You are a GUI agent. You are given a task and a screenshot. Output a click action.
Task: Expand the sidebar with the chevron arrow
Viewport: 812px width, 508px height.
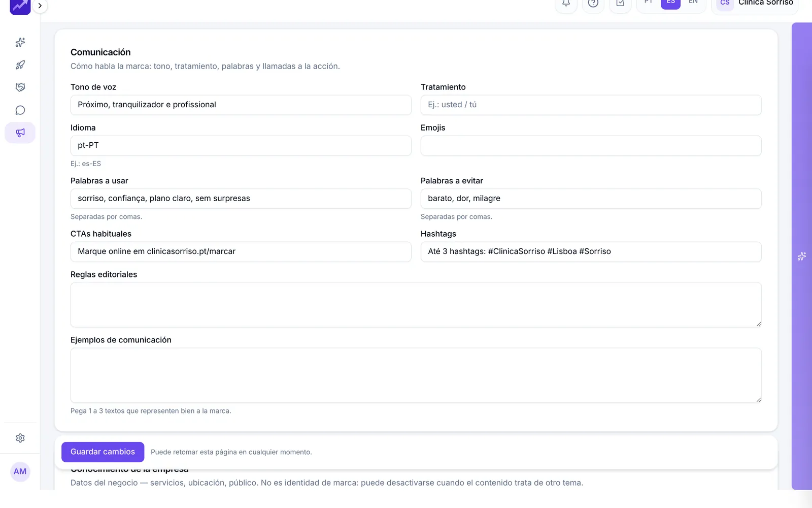40,6
